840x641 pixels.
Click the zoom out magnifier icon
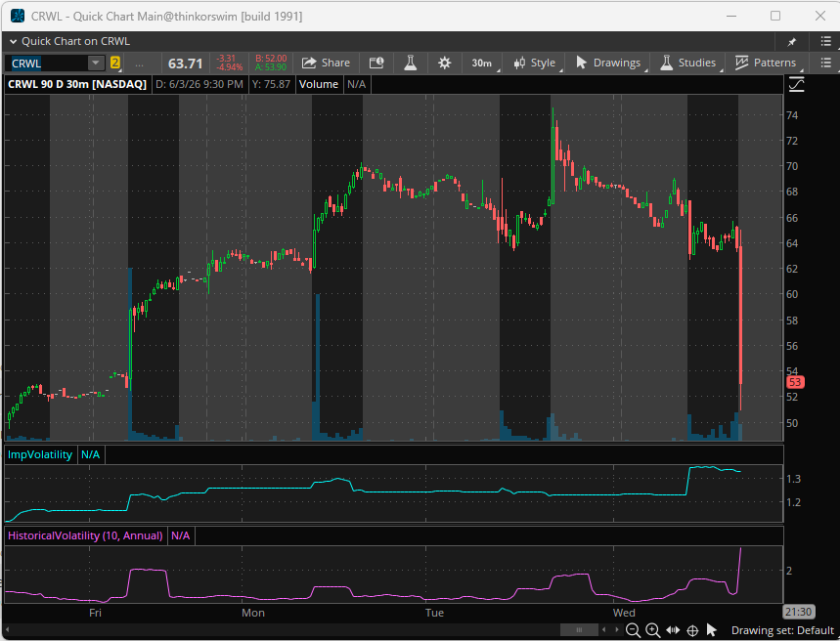point(633,630)
